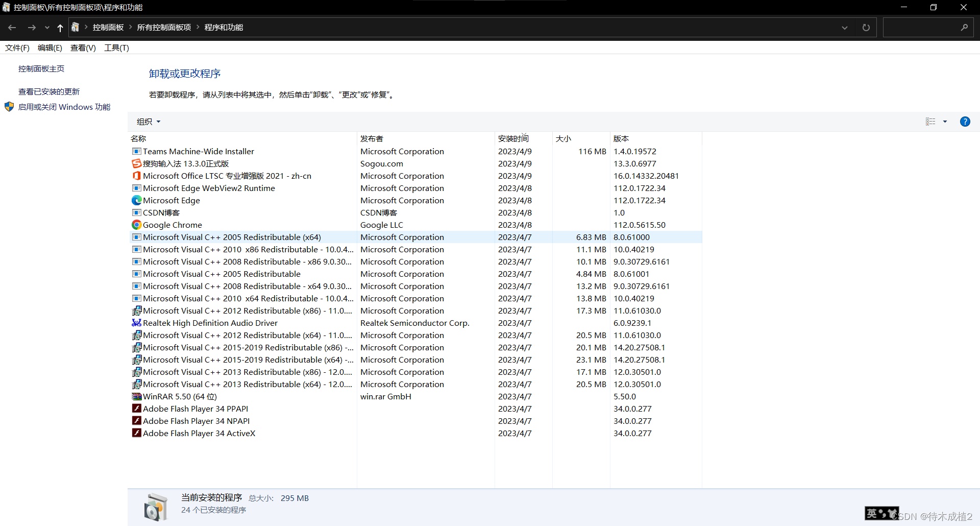Select Visual C++ 2008 Redistributable x86 row

click(x=415, y=261)
